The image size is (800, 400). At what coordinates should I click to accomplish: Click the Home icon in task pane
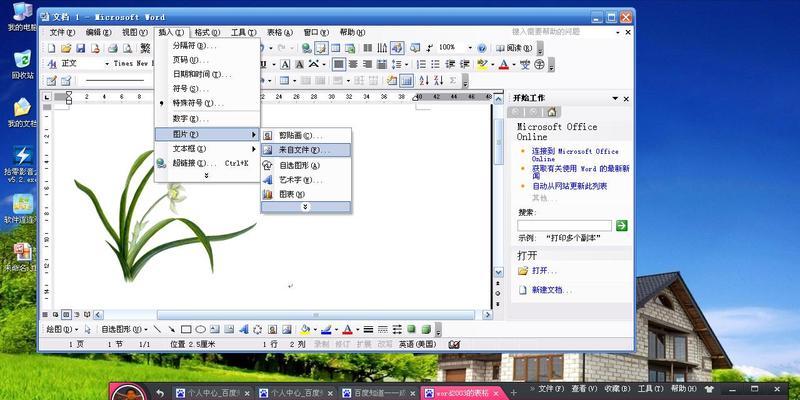(552, 112)
